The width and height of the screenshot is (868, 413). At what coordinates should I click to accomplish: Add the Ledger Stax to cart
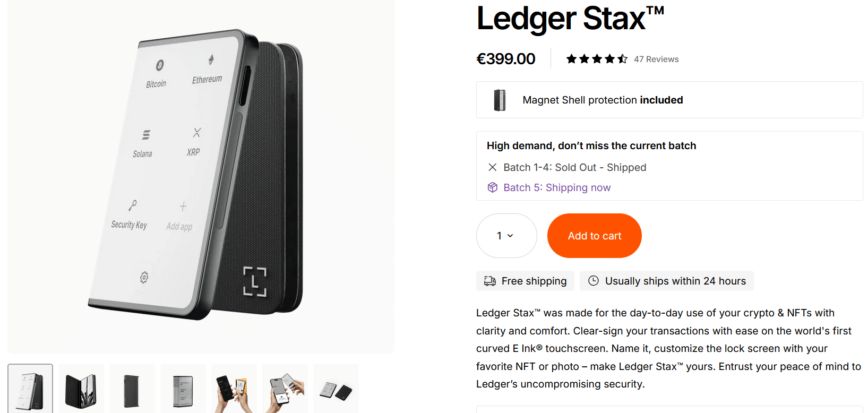594,236
